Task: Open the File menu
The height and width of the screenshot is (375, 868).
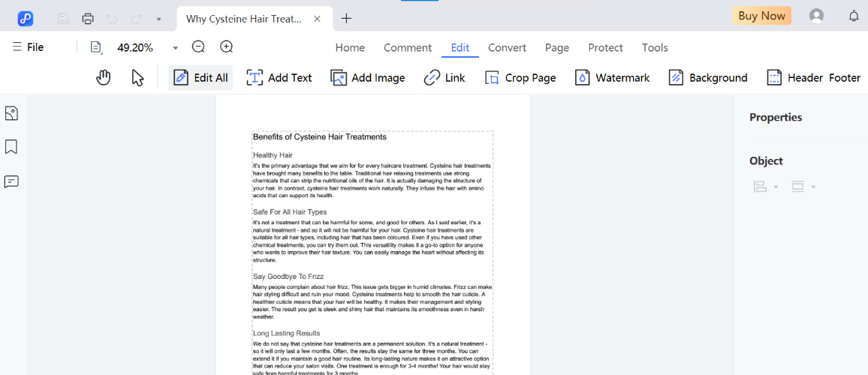Action: point(28,47)
